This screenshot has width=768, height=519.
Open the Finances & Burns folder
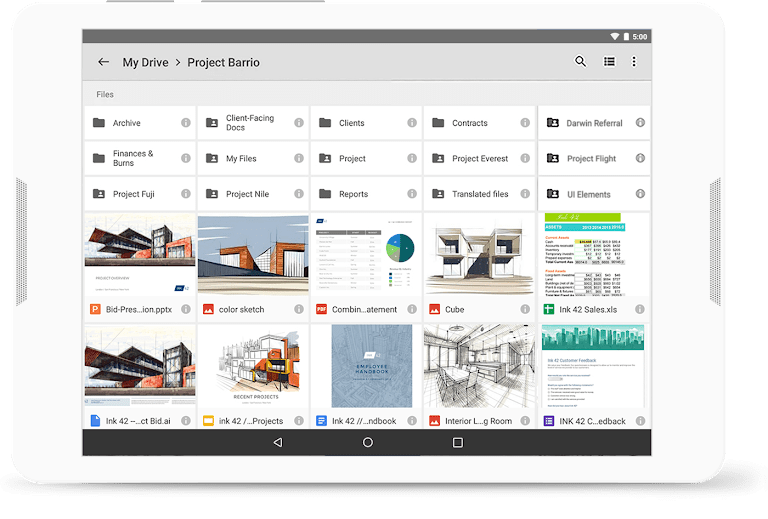140,158
